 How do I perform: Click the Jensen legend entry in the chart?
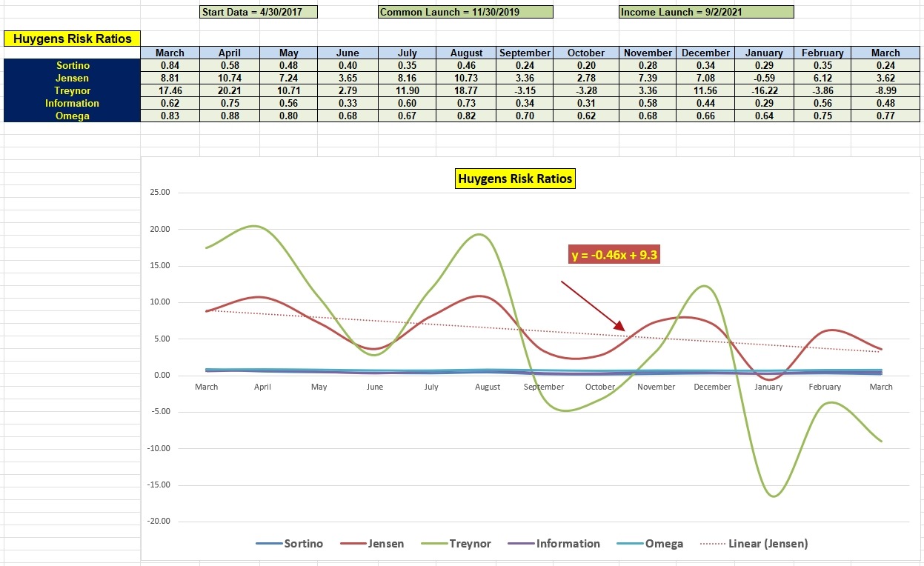[373, 544]
